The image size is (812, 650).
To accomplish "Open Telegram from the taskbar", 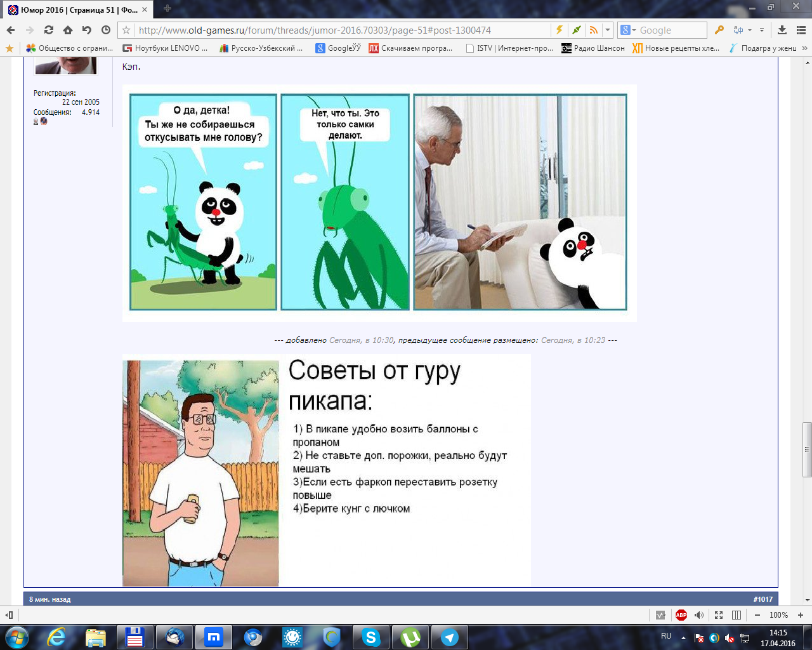I will coord(450,637).
